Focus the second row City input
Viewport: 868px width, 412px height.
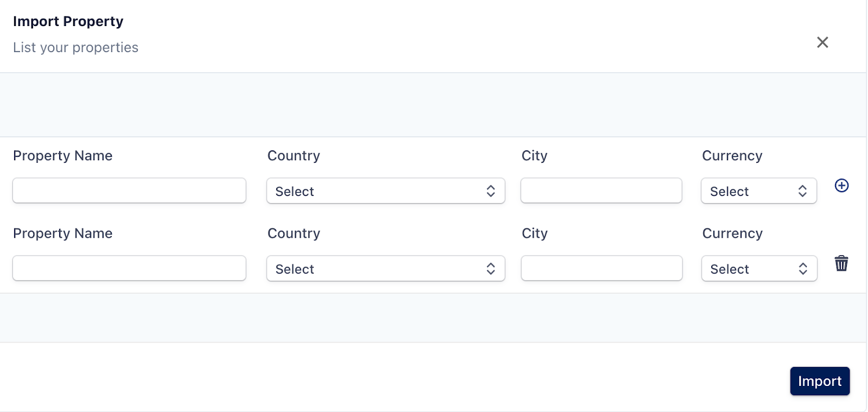pos(601,268)
